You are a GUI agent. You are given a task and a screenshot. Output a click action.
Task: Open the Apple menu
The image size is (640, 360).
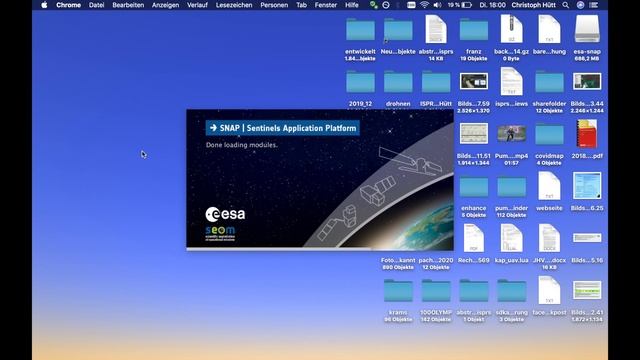44,5
